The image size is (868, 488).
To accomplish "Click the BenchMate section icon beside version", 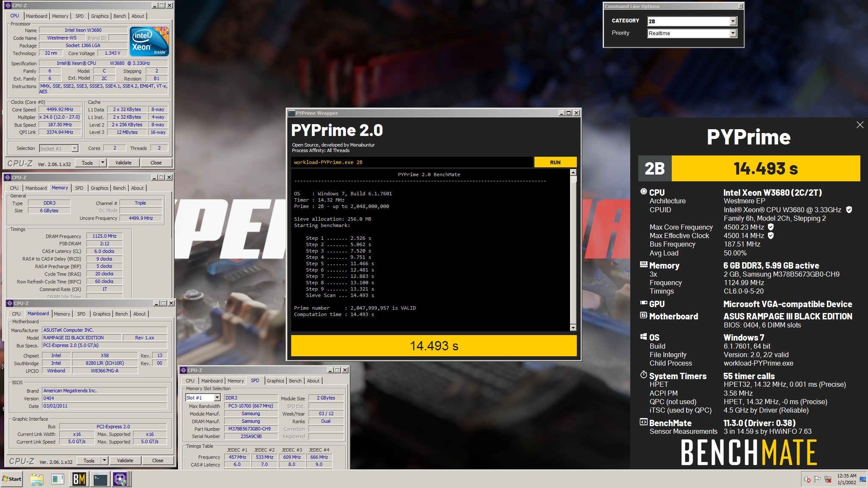I will tap(643, 422).
